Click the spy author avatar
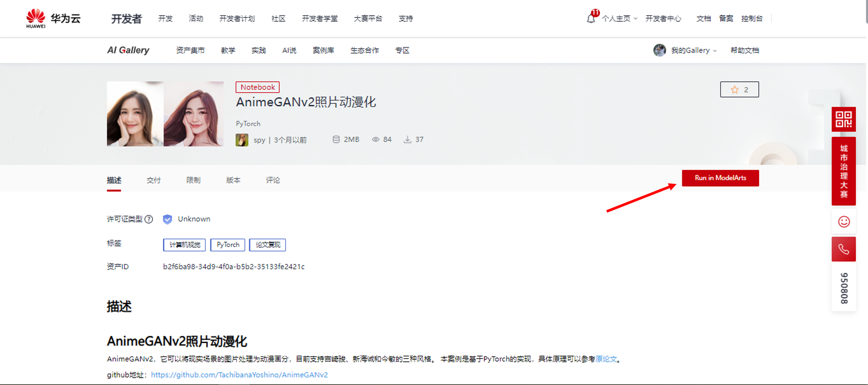Screen dimensions: 868x385 click(x=242, y=140)
